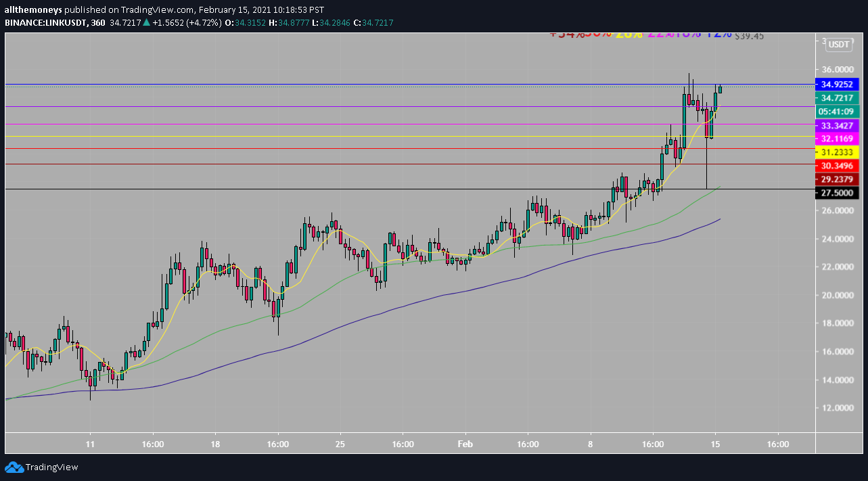Screen dimensions: 868x481
Task: Click the 05:41:09 candle countdown label
Action: tap(838, 111)
